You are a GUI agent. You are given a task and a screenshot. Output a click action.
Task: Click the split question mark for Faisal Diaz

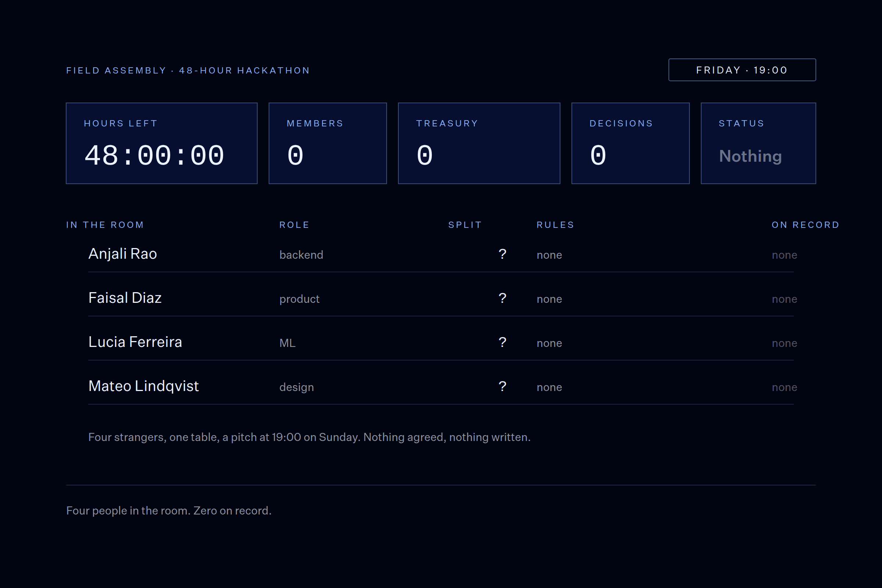(x=502, y=298)
